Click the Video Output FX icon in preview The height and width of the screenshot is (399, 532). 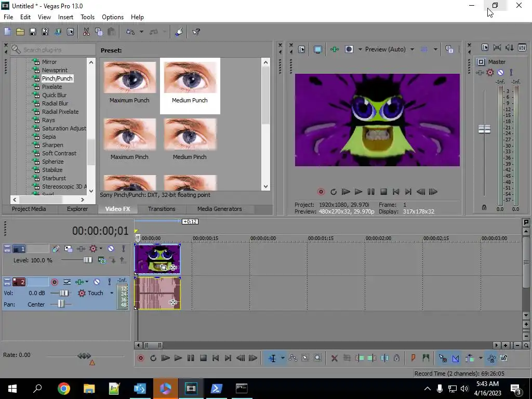click(x=335, y=49)
